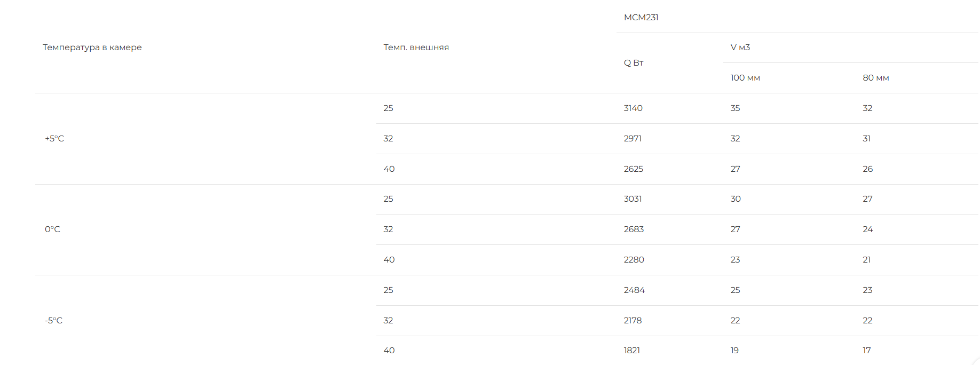The width and height of the screenshot is (980, 365).
Task: Click the 2484 power value
Action: click(x=634, y=290)
